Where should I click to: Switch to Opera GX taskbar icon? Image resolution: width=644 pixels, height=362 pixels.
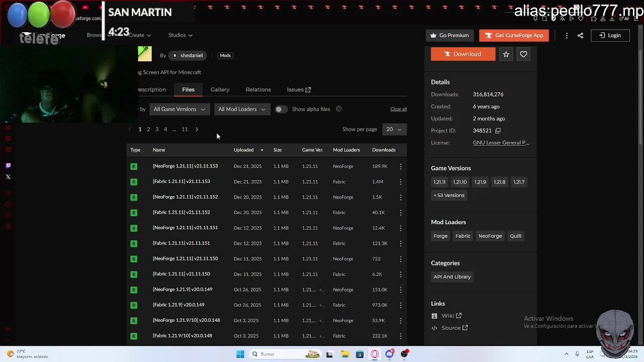pos(375,354)
